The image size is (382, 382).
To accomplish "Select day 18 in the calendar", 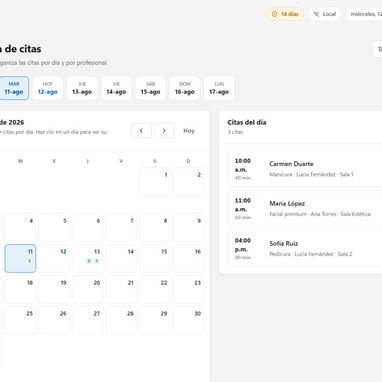I will point(20,289).
